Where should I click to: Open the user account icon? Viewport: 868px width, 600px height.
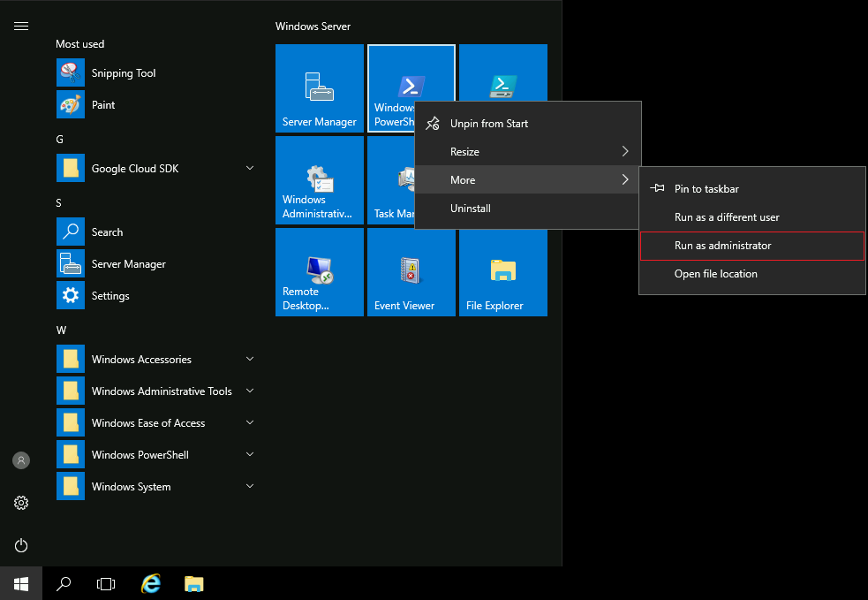pos(21,460)
